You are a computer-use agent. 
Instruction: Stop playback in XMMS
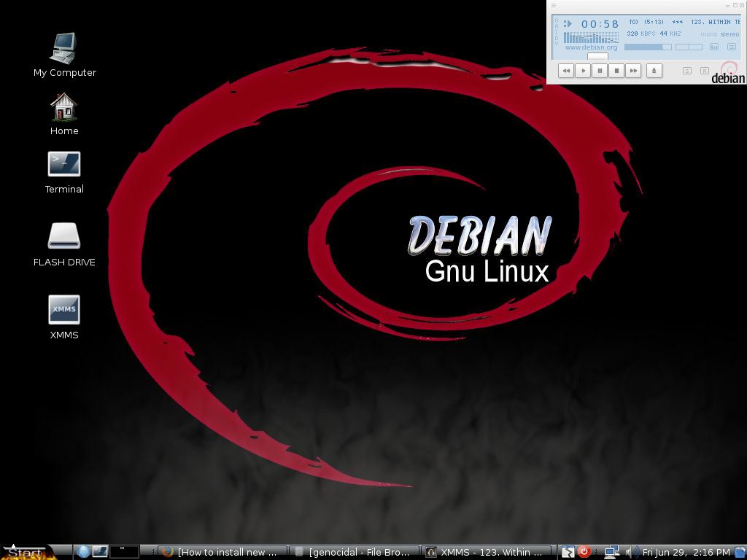click(616, 71)
